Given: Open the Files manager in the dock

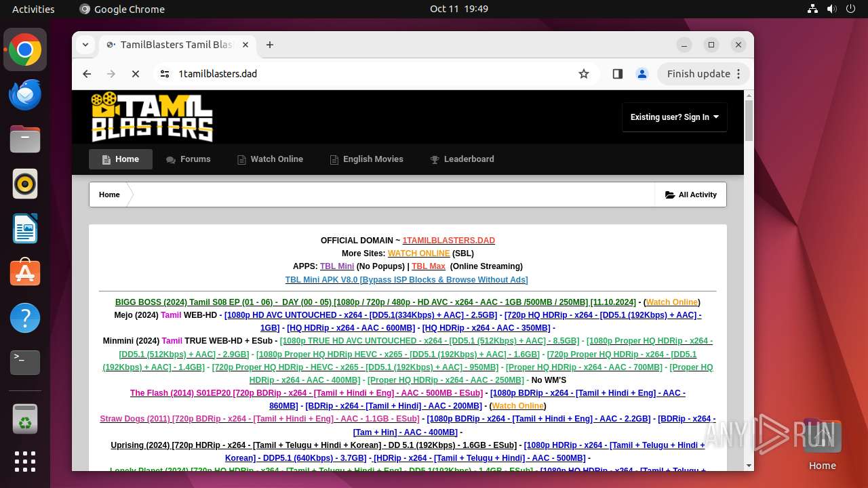Looking at the screenshot, I should (25, 139).
